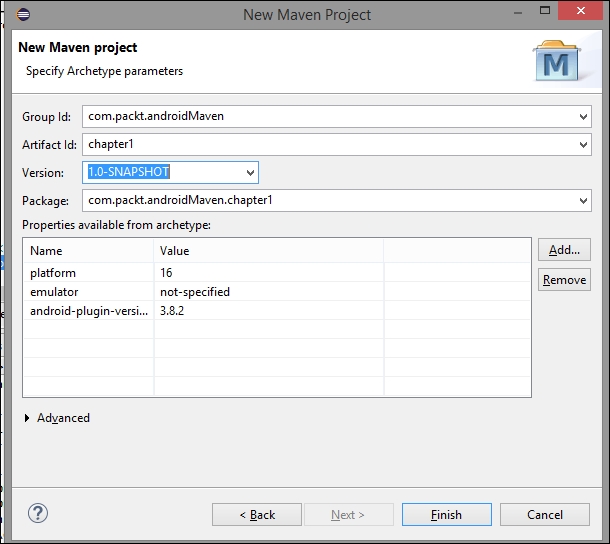Cancel the New Maven Project wizard
This screenshot has width=610, height=544.
(x=545, y=515)
